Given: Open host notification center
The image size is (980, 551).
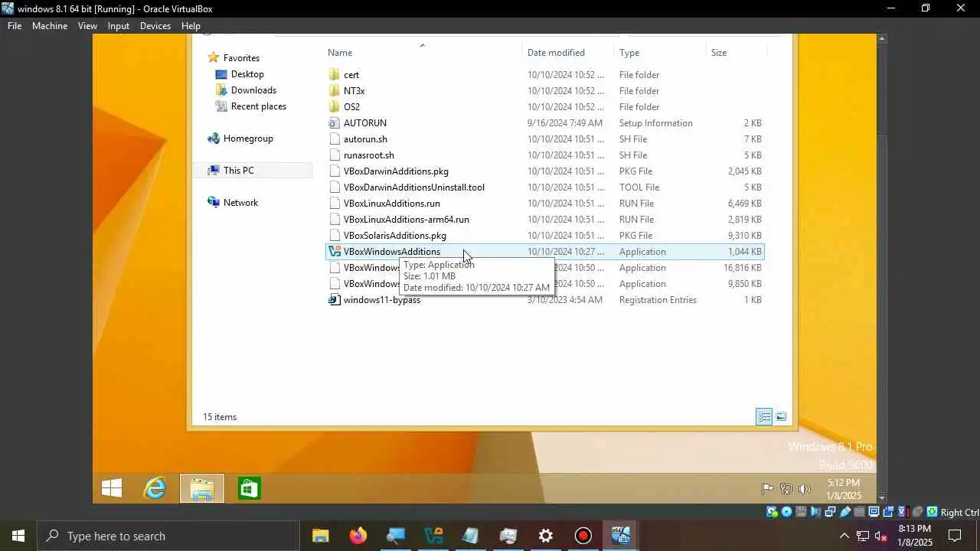Looking at the screenshot, I should [x=955, y=536].
